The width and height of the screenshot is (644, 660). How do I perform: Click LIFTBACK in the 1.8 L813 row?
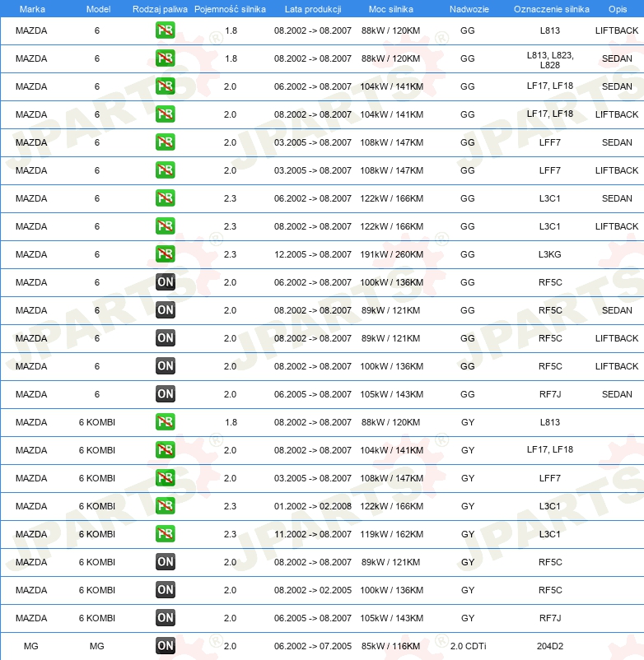click(617, 30)
